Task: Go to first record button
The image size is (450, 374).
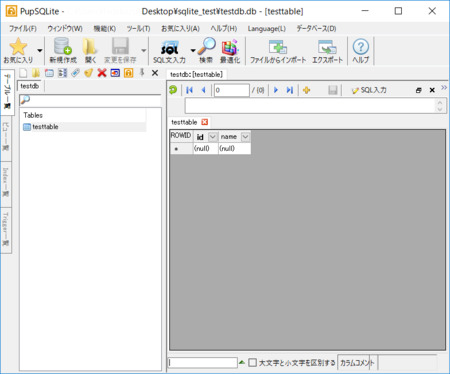Action: pos(189,90)
